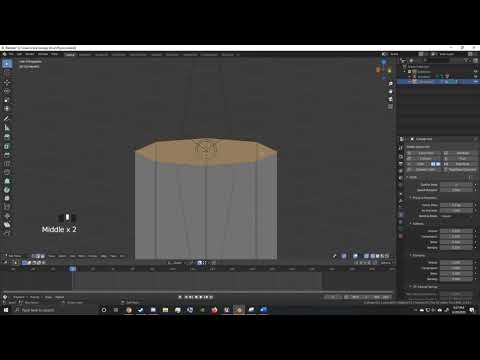Enable the Internal Springs checkbox
480x360 pixels.
point(414,286)
